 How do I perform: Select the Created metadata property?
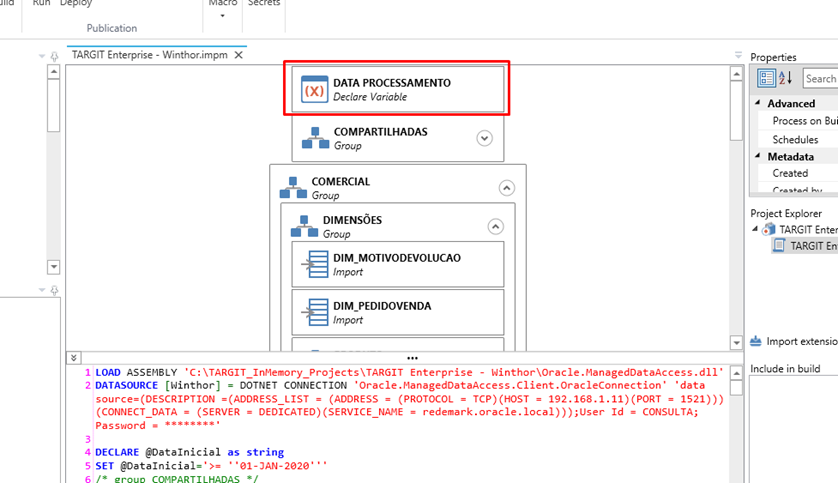click(x=790, y=173)
